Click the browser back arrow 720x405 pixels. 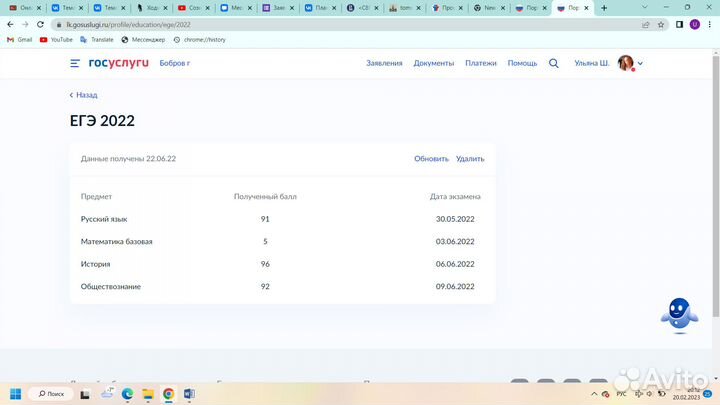10,24
